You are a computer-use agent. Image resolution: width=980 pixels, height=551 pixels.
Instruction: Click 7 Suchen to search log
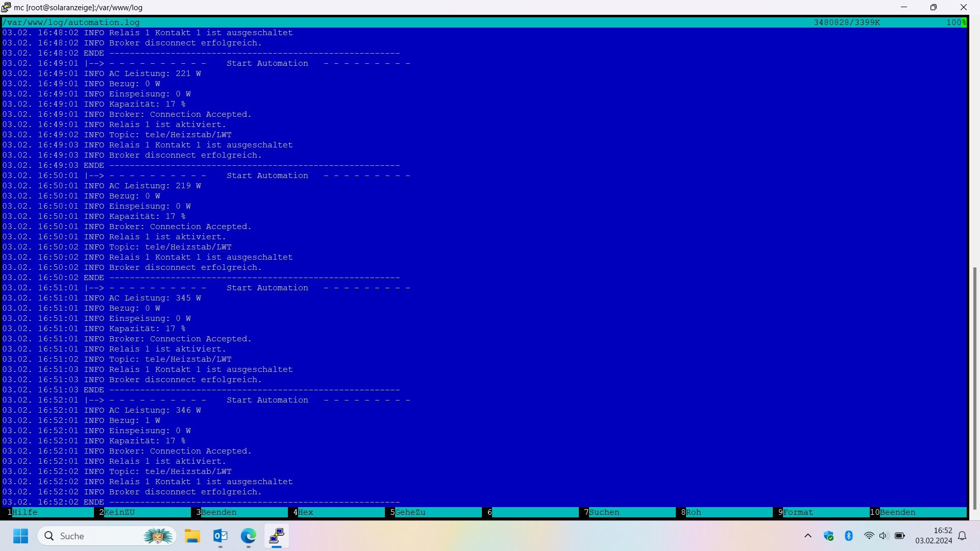coord(604,512)
